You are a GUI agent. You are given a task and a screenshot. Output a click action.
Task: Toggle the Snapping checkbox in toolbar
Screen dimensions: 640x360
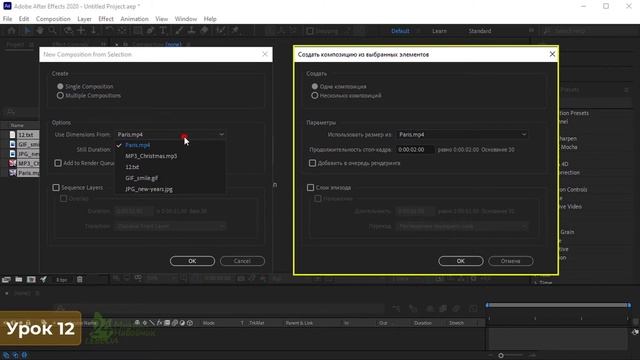pos(310,31)
